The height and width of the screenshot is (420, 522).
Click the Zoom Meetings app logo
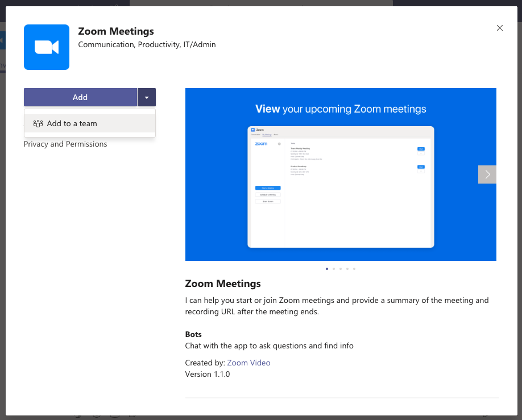47,47
